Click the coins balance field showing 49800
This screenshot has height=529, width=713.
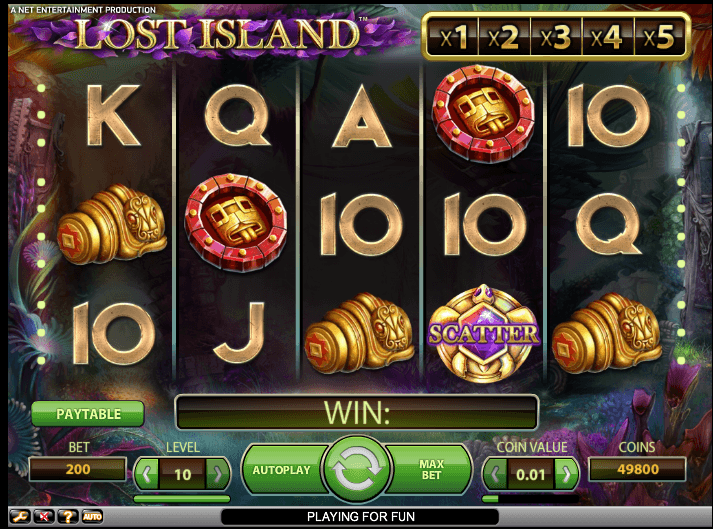coord(637,469)
